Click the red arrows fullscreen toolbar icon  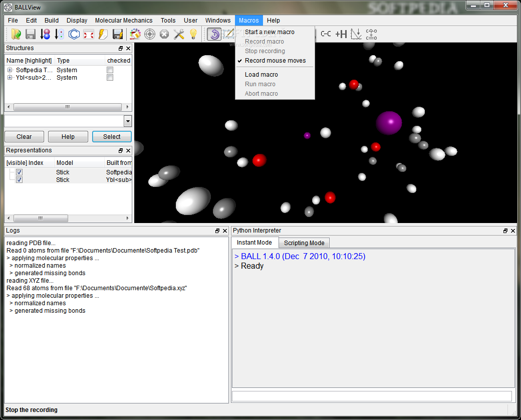[x=89, y=34]
